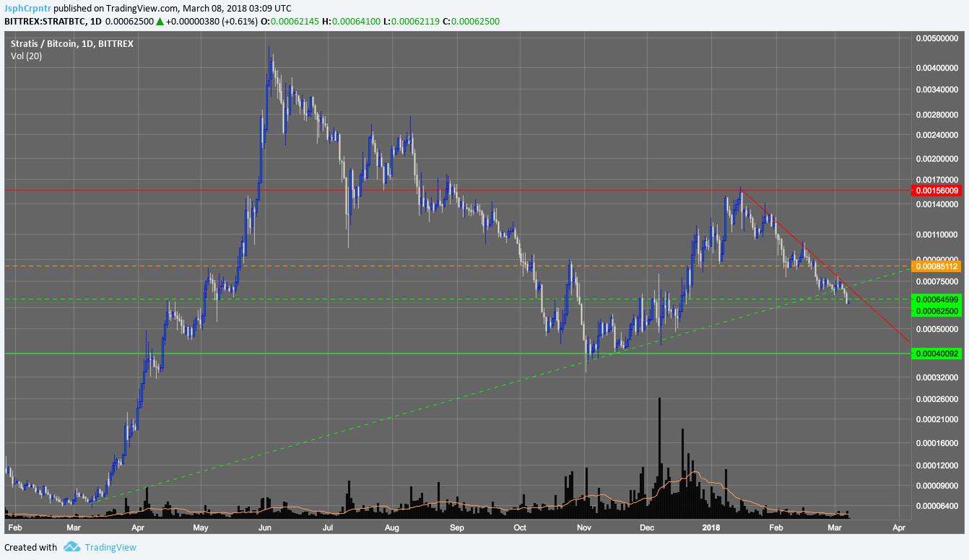Image resolution: width=969 pixels, height=560 pixels.
Task: Click the 0.00032000 price axis label
Action: click(x=938, y=377)
